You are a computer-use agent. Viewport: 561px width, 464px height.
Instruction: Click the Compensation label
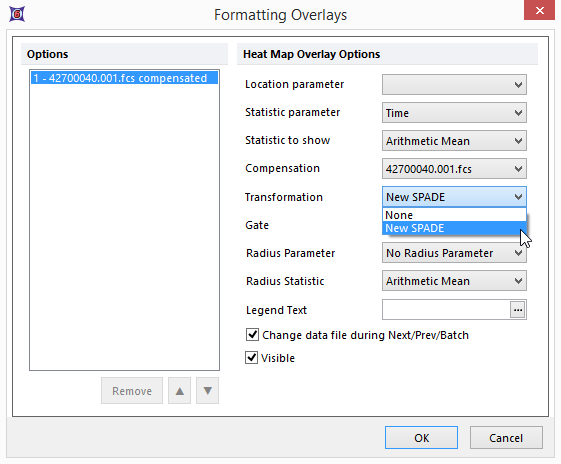coord(282,168)
